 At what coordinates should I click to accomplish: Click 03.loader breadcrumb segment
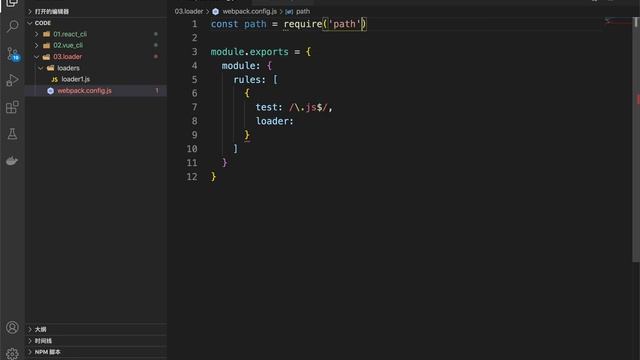[x=189, y=11]
